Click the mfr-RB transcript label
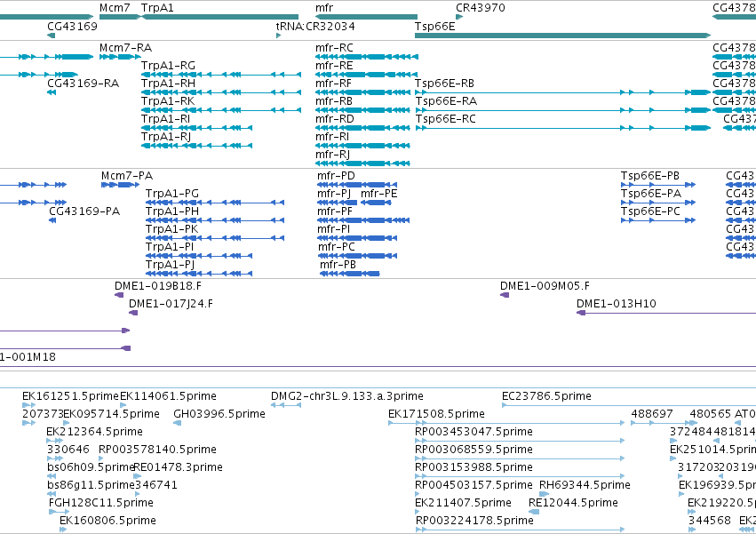The image size is (756, 534). tap(334, 101)
